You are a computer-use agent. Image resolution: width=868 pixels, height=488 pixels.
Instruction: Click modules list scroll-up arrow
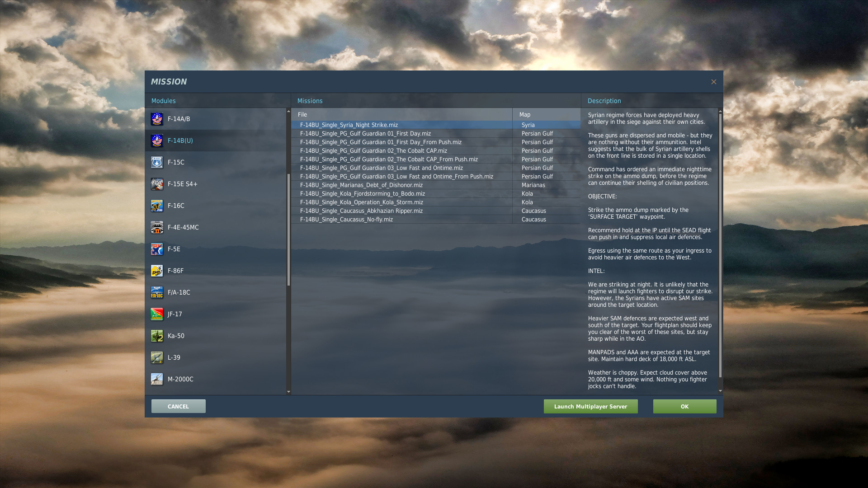point(288,111)
